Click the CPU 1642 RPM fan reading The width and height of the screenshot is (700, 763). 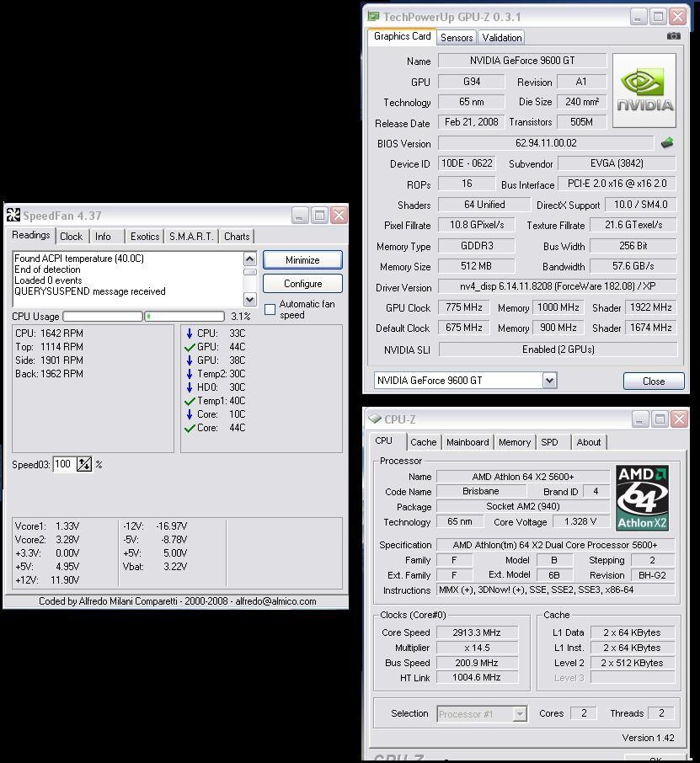pos(49,333)
